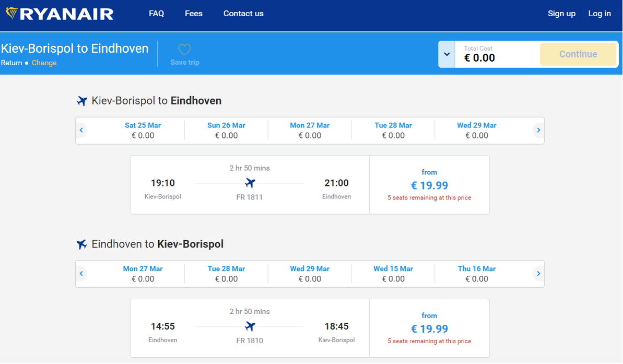This screenshot has height=364, width=623.
Task: Show earlier return dates with left arrow
Action: tap(81, 274)
